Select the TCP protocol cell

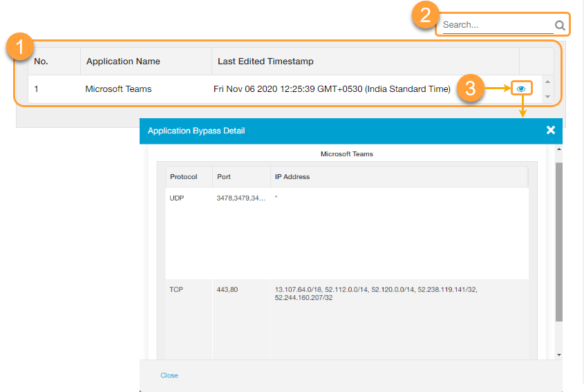click(x=176, y=289)
